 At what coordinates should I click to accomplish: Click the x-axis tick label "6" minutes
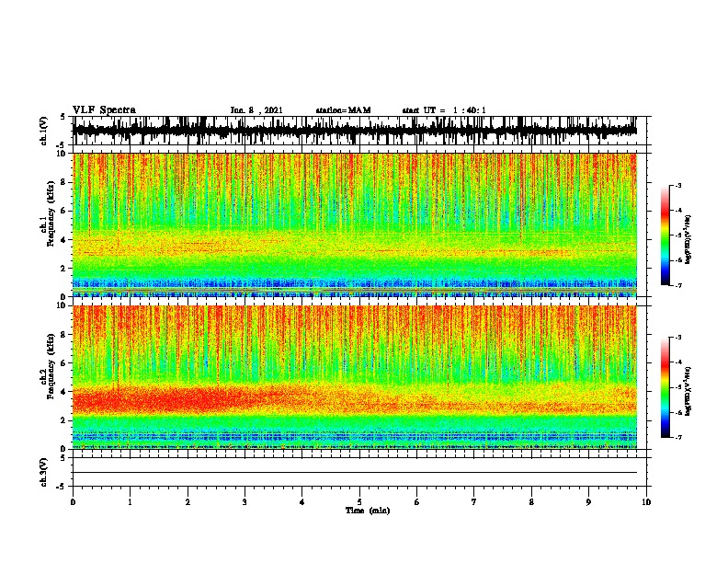[x=417, y=502]
